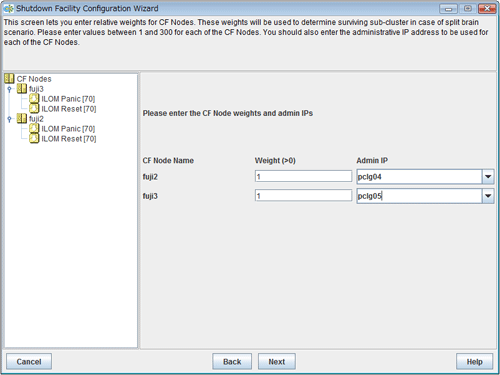The width and height of the screenshot is (500, 375).
Task: Click ILOM Reset icon under fuji3
Action: click(34, 108)
